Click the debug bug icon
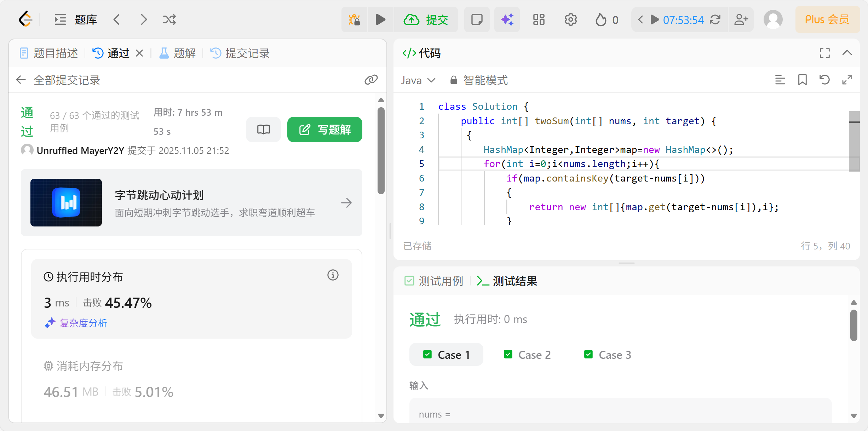868x431 pixels. (354, 19)
